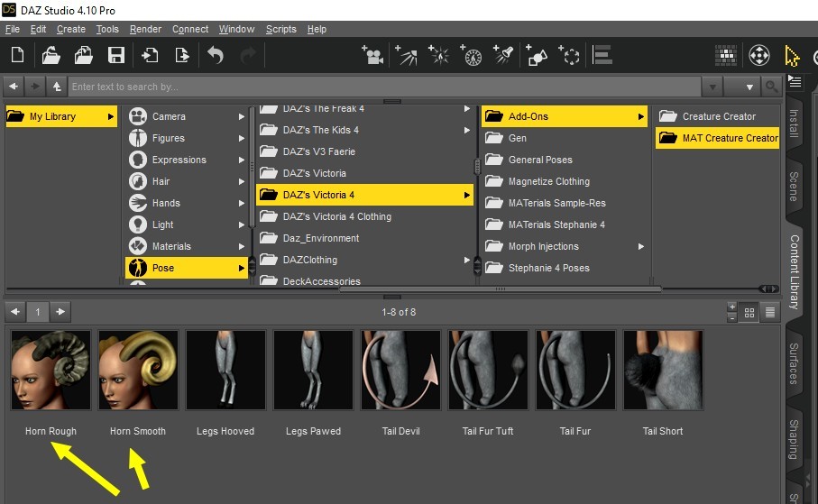Open the Create menu
818x504 pixels.
[71, 29]
